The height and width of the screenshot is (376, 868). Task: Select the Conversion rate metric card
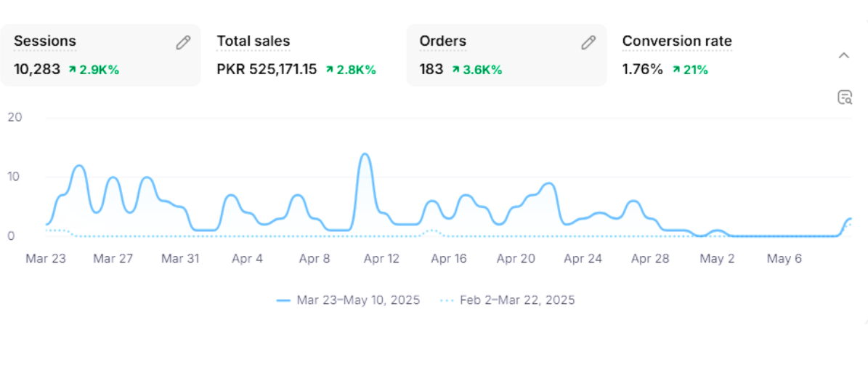point(708,55)
